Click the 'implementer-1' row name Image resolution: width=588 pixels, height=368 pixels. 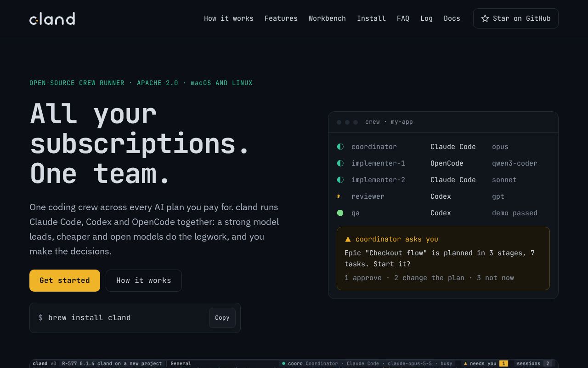[x=378, y=163]
